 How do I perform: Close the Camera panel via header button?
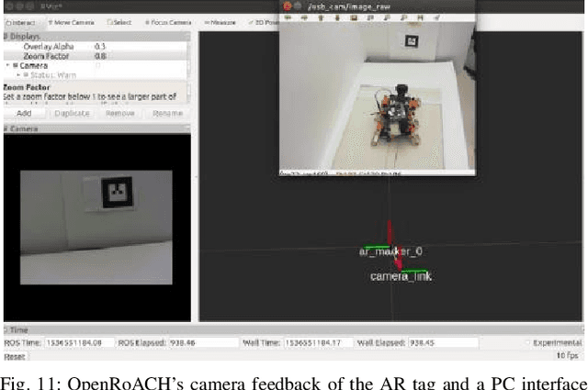click(187, 128)
